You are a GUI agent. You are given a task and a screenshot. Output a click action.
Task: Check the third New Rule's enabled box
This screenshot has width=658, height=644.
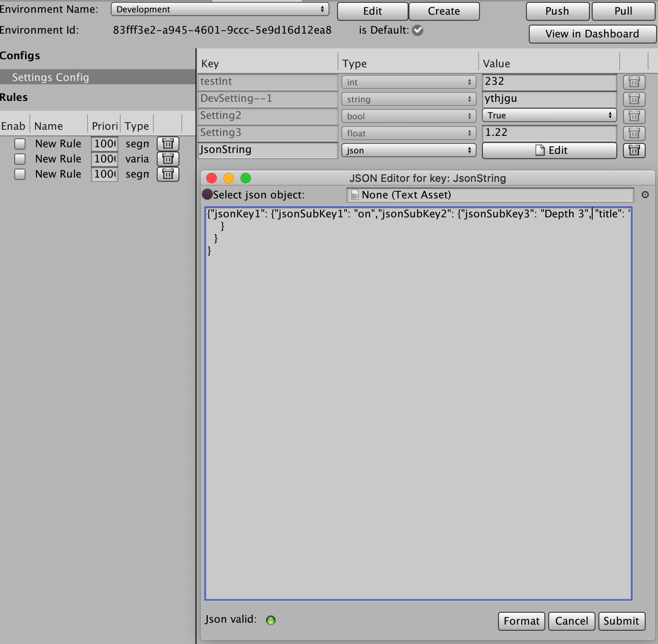[20, 174]
